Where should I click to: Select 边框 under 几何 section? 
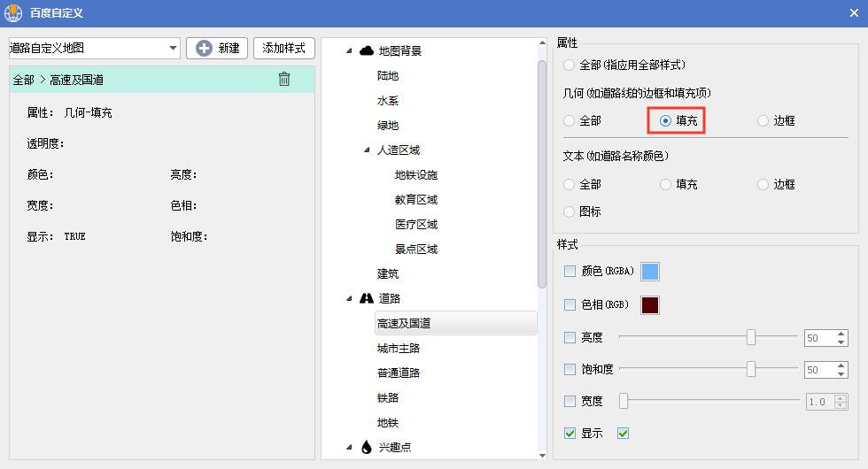click(x=763, y=120)
